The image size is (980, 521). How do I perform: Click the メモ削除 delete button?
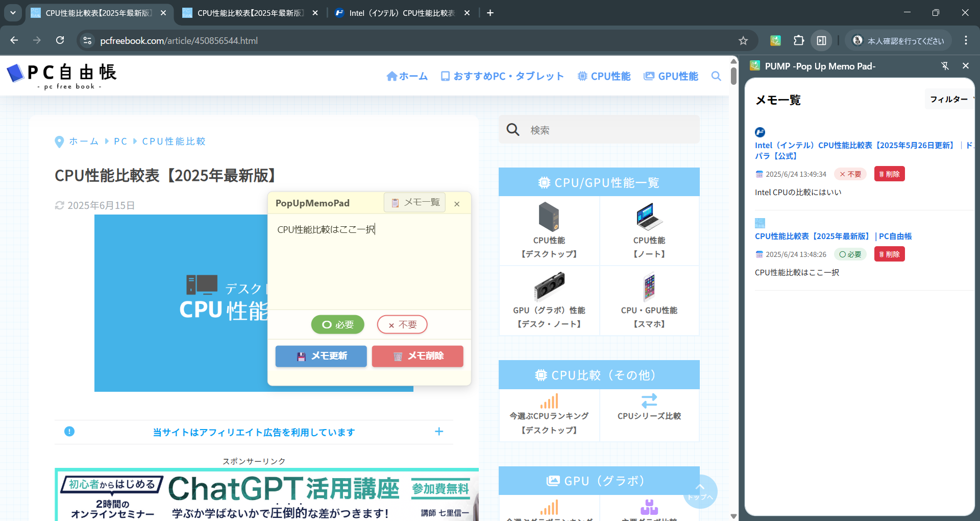pyautogui.click(x=418, y=356)
